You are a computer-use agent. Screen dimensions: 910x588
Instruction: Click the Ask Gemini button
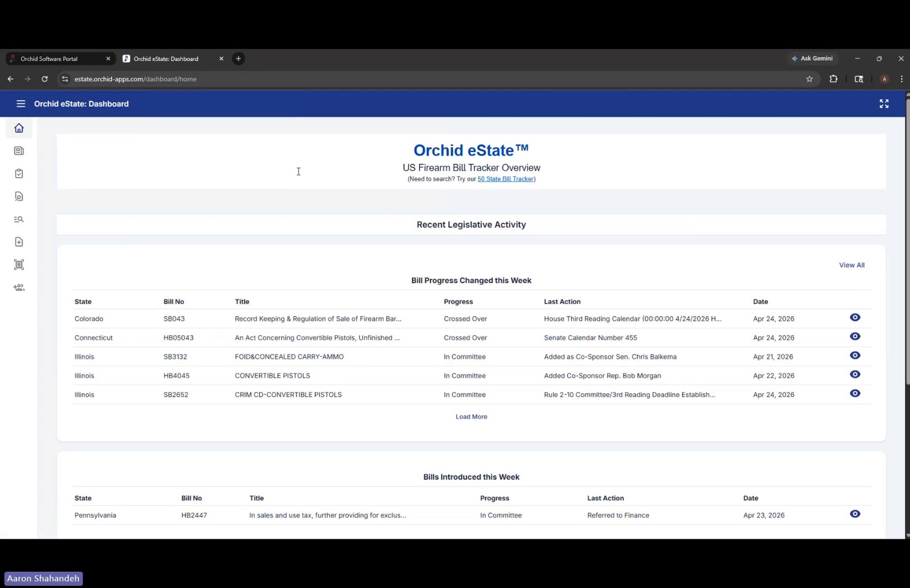812,59
